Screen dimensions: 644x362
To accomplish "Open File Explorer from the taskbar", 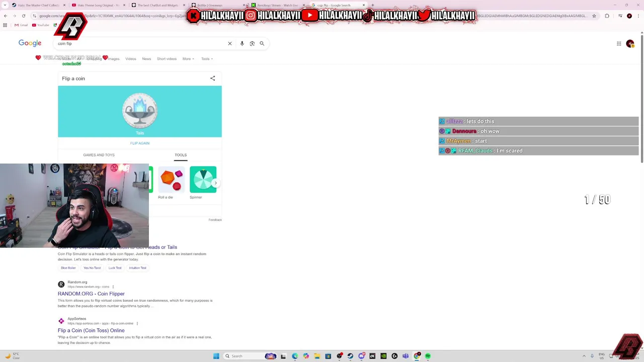I will pyautogui.click(x=317, y=356).
